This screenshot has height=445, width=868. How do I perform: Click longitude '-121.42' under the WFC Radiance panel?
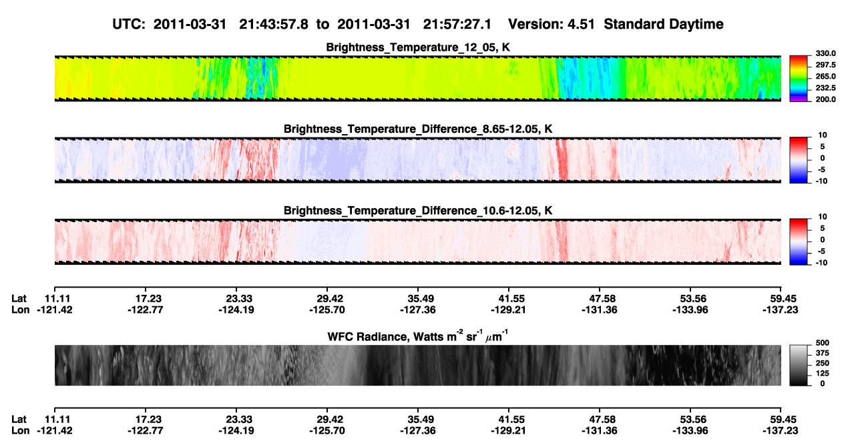click(56, 431)
